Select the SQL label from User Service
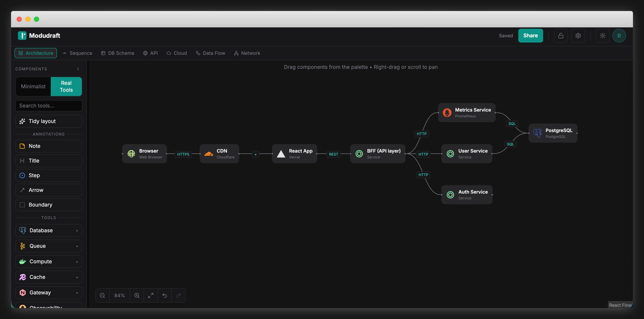Viewport: 644px width, 319px height. pos(510,144)
